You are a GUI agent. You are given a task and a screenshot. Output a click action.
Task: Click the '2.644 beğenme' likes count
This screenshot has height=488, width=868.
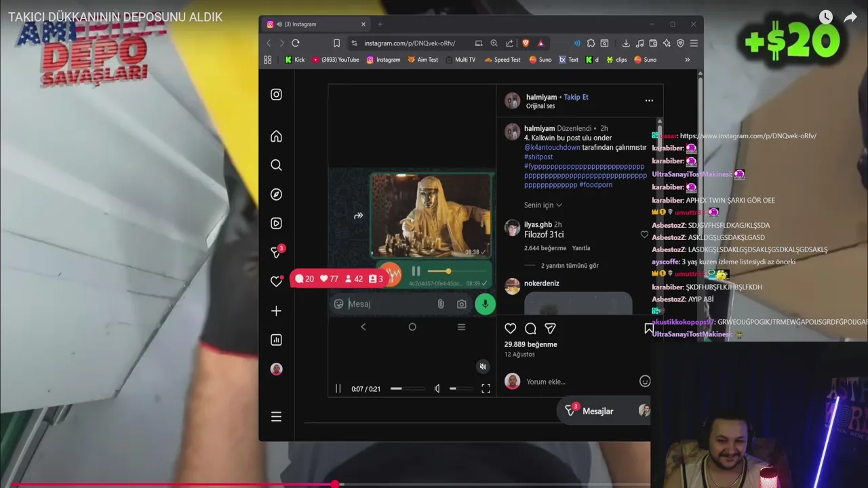click(x=545, y=248)
